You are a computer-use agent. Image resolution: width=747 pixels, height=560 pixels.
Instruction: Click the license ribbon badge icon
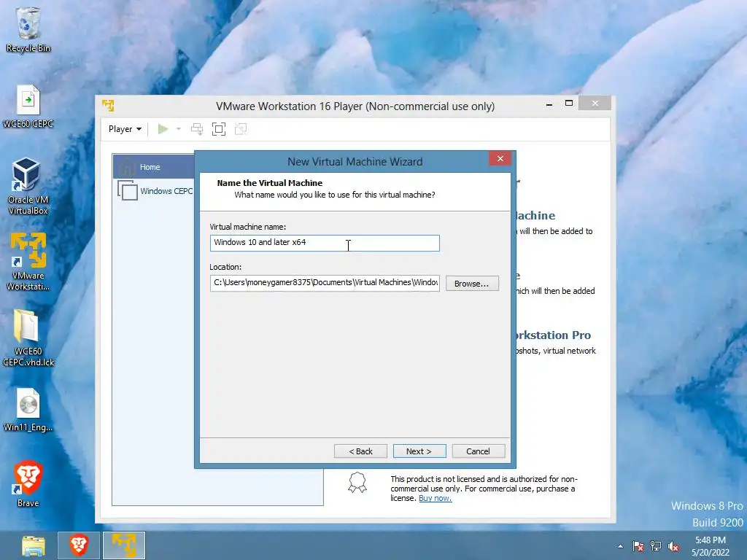357,483
